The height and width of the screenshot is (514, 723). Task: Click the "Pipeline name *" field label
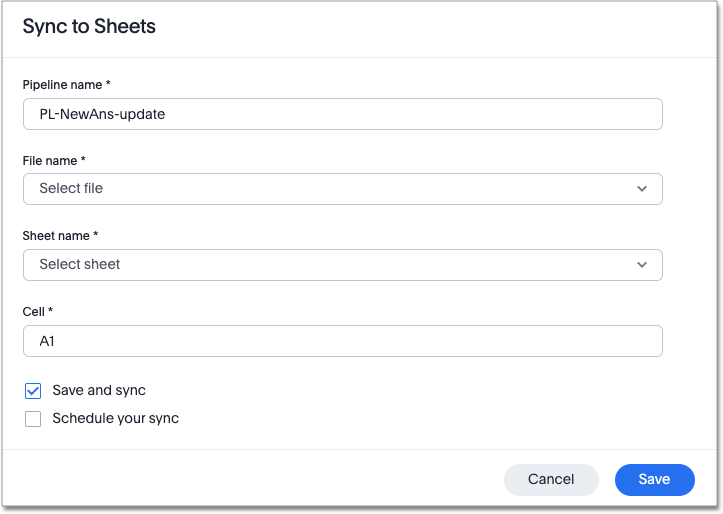(x=66, y=85)
